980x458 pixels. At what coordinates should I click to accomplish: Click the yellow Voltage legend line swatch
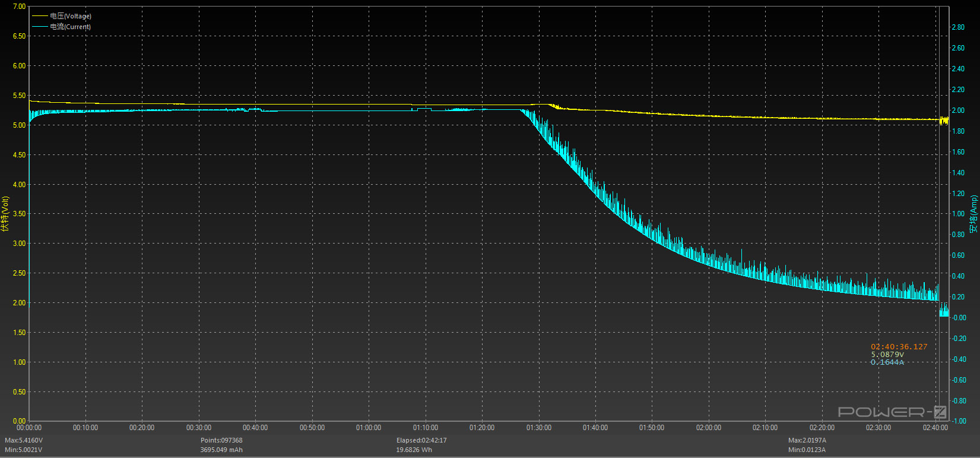40,16
